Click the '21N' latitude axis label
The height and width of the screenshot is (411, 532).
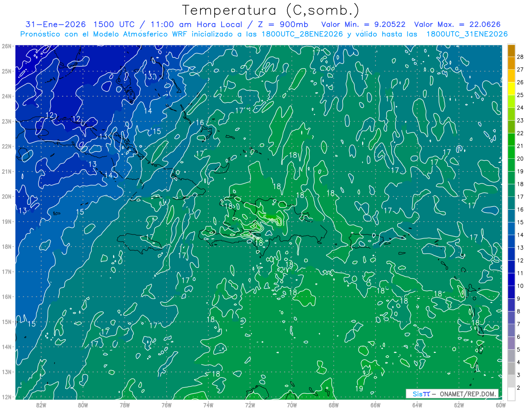tap(7, 171)
